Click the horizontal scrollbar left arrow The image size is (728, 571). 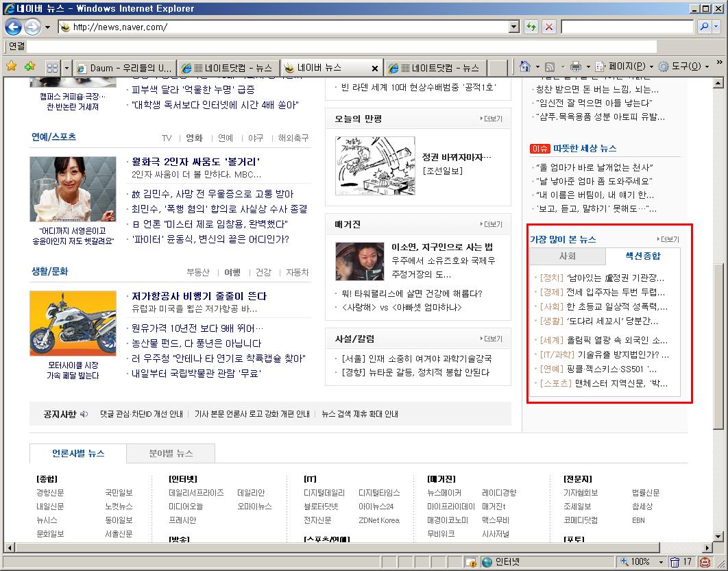(x=10, y=548)
